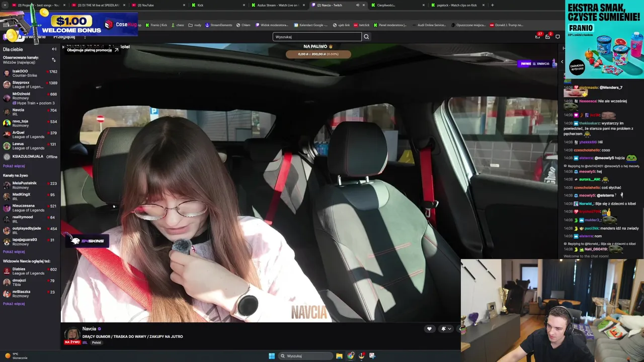This screenshot has height=362, width=644.
Task: Click the Windows taskbar Wyszukaj search box
Action: pos(306,356)
